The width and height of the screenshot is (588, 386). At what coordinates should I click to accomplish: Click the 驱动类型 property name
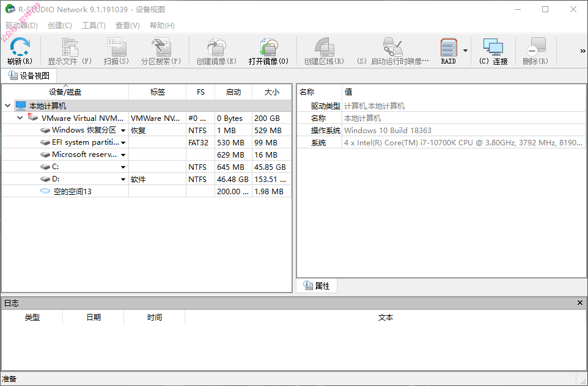pyautogui.click(x=326, y=106)
